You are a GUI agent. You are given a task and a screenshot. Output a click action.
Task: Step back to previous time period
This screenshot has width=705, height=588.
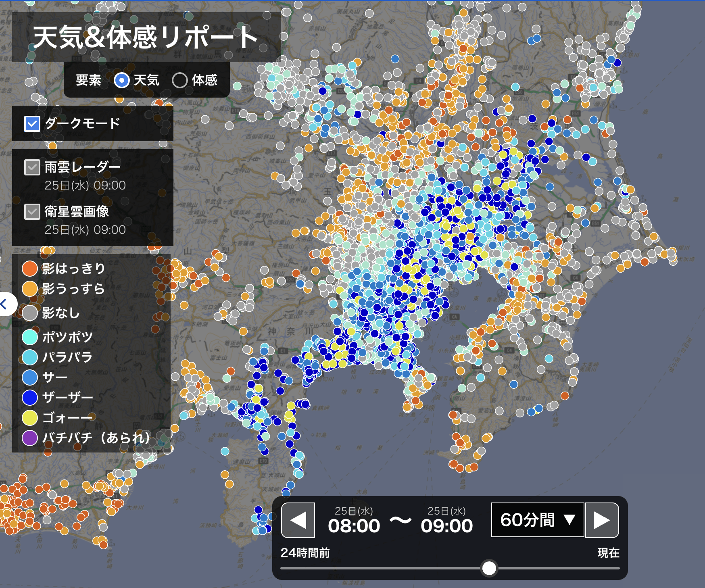(298, 520)
